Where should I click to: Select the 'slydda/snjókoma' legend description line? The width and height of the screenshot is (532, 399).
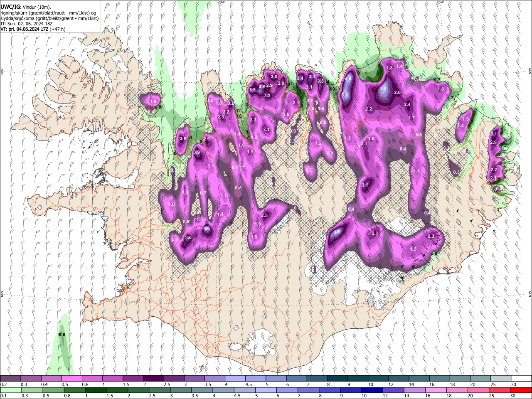coord(49,18)
